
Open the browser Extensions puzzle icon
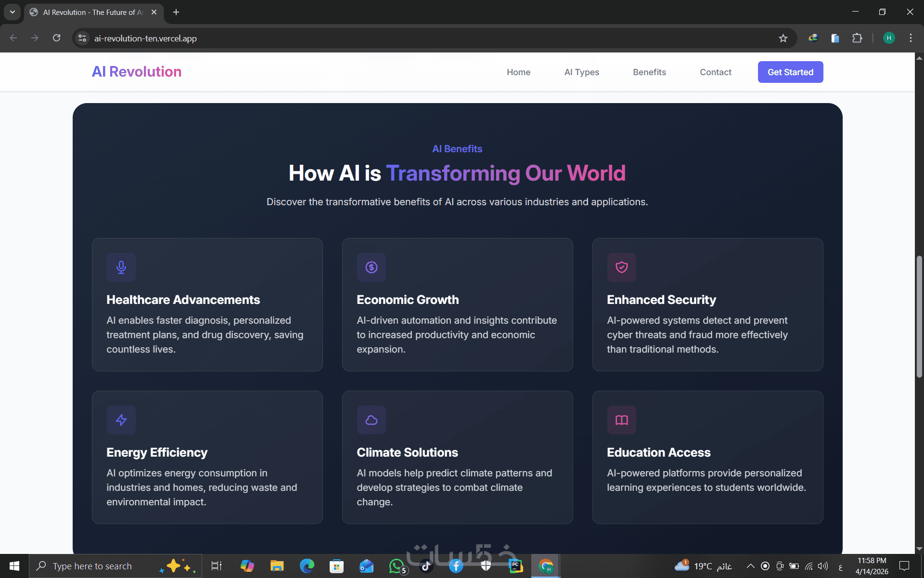(857, 39)
